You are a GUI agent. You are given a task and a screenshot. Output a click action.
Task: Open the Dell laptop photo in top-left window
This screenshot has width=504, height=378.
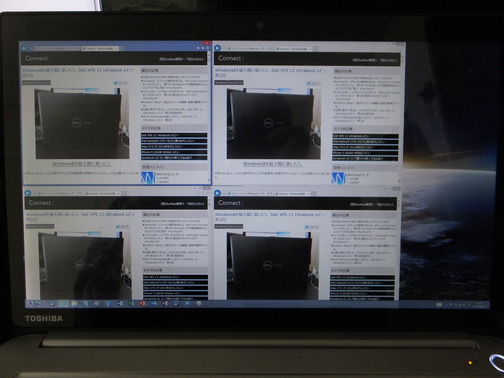click(x=82, y=123)
